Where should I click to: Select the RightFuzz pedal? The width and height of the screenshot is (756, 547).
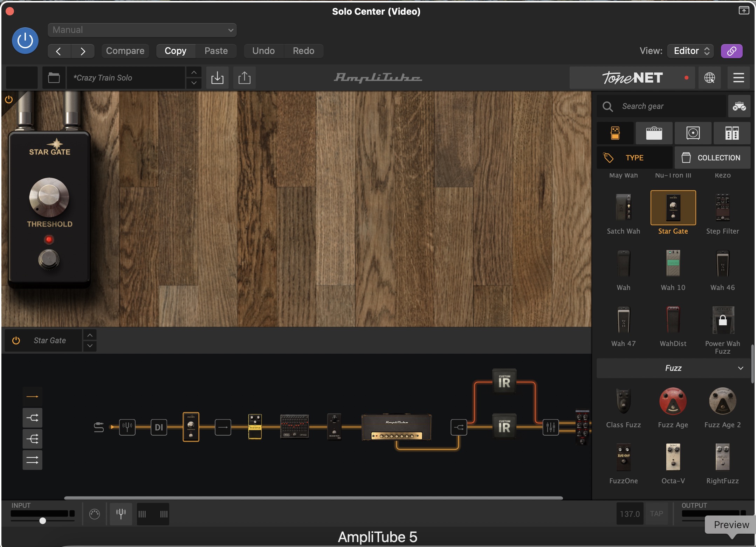[722, 464]
